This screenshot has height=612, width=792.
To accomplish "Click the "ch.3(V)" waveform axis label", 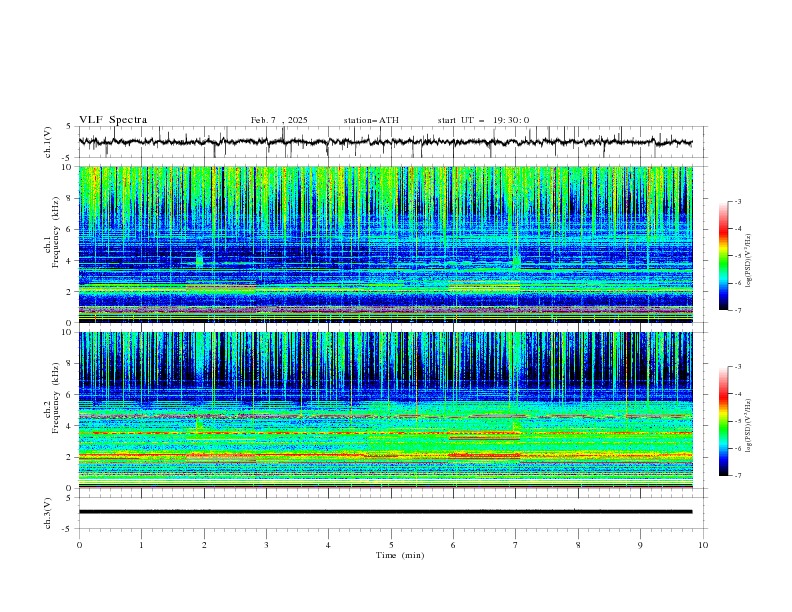I will point(48,513).
